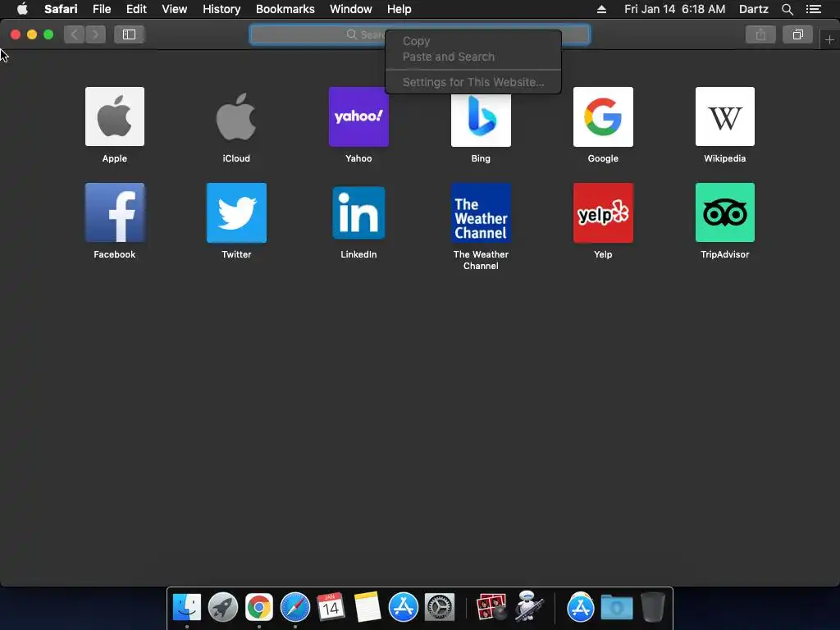Click the Dartz user name in menu bar
Screen dimensions: 840x630
click(x=753, y=9)
